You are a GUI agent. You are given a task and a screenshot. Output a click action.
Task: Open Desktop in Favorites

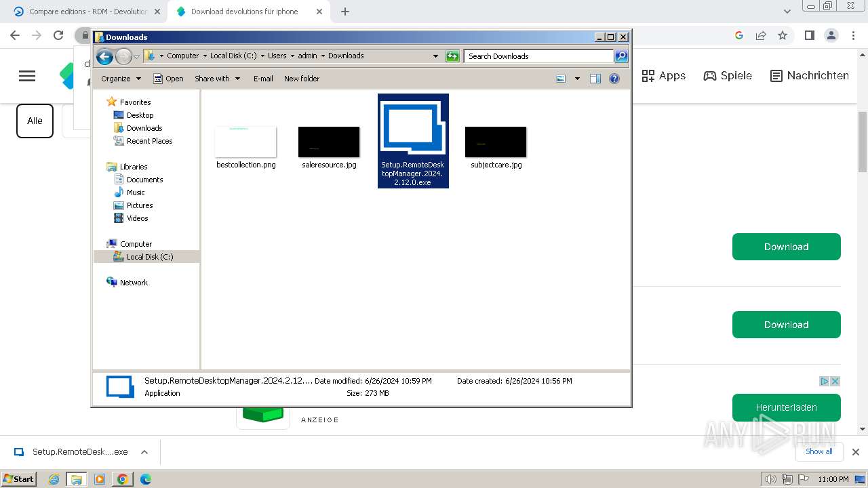[x=140, y=115]
